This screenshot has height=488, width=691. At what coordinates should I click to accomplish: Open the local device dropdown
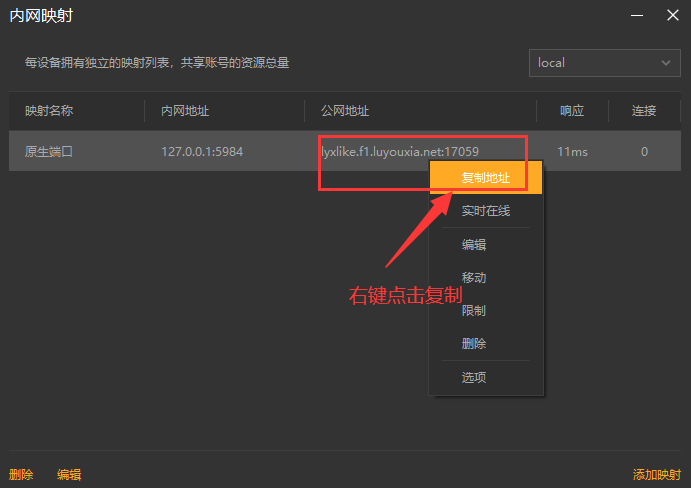605,63
